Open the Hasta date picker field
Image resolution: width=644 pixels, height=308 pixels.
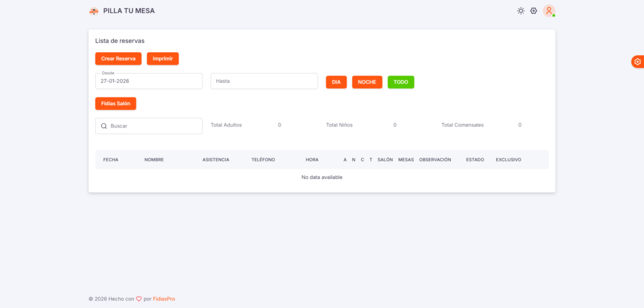tap(264, 81)
